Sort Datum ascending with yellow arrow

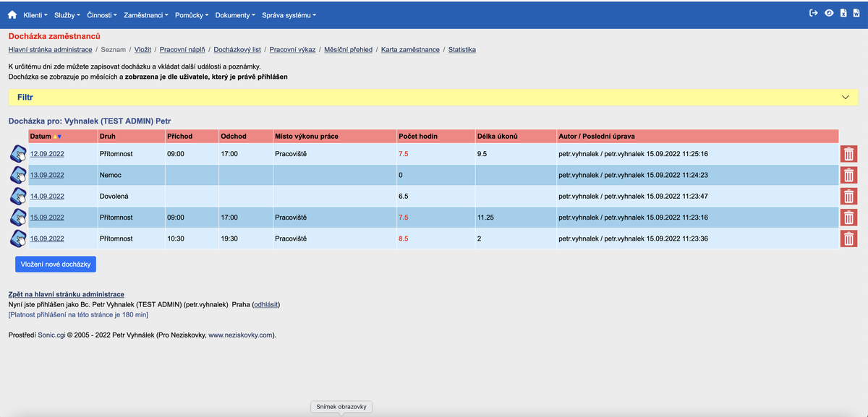[55, 137]
